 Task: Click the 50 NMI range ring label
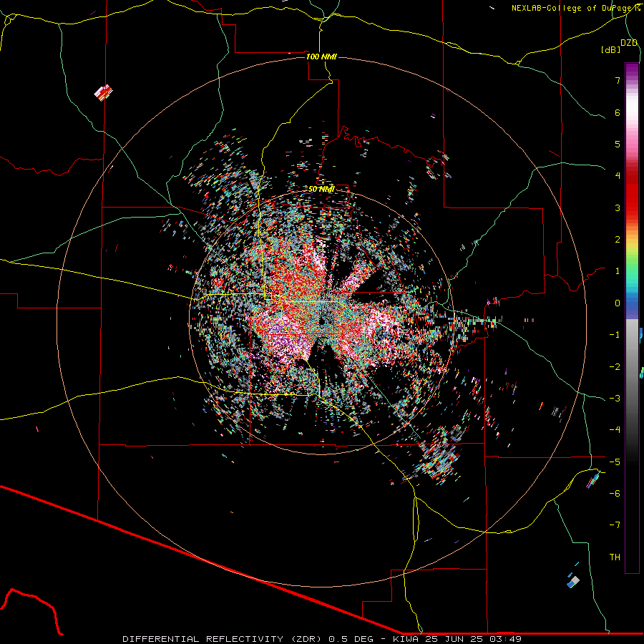(321, 189)
